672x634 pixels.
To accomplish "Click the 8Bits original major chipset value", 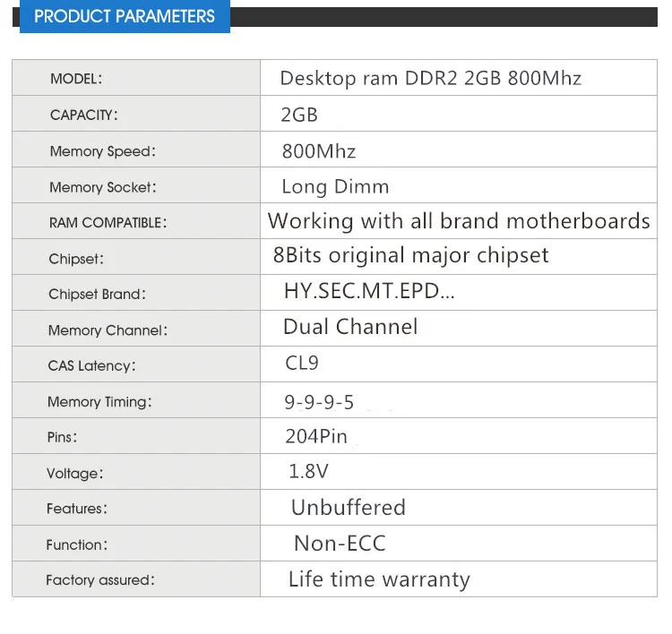I will [411, 255].
